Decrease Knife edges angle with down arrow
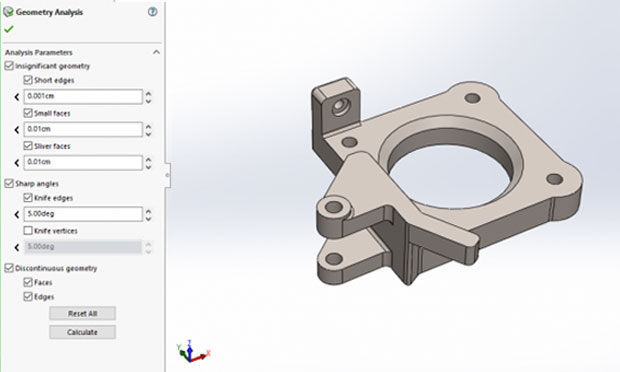 [x=148, y=218]
